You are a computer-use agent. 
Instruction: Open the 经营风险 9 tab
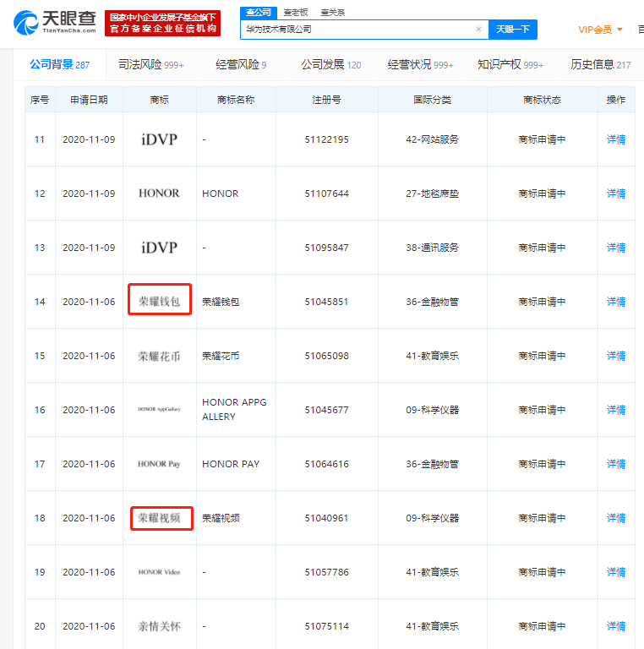click(x=241, y=64)
